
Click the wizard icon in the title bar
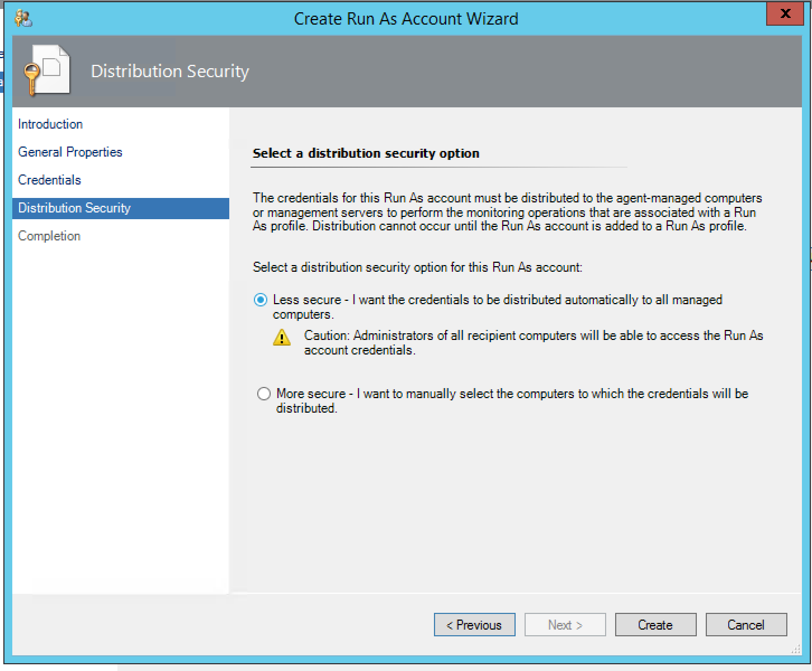(x=23, y=18)
